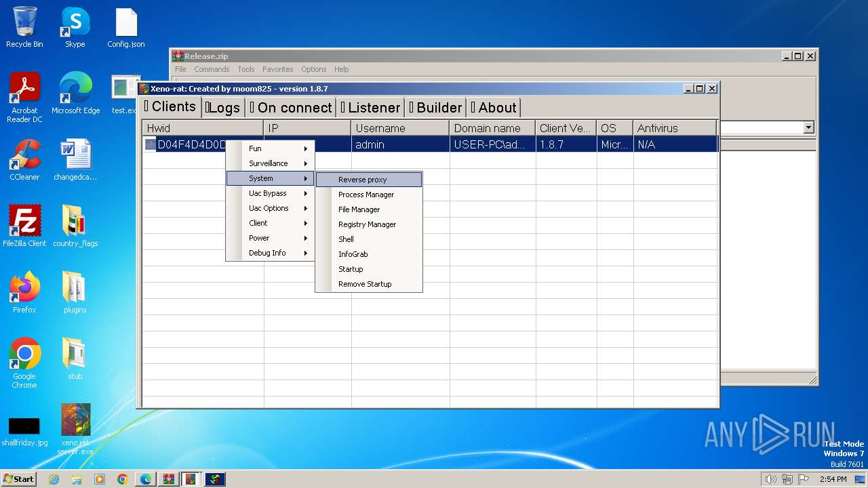The width and height of the screenshot is (868, 488).
Task: Click the 'admin' username cell
Action: pos(400,144)
